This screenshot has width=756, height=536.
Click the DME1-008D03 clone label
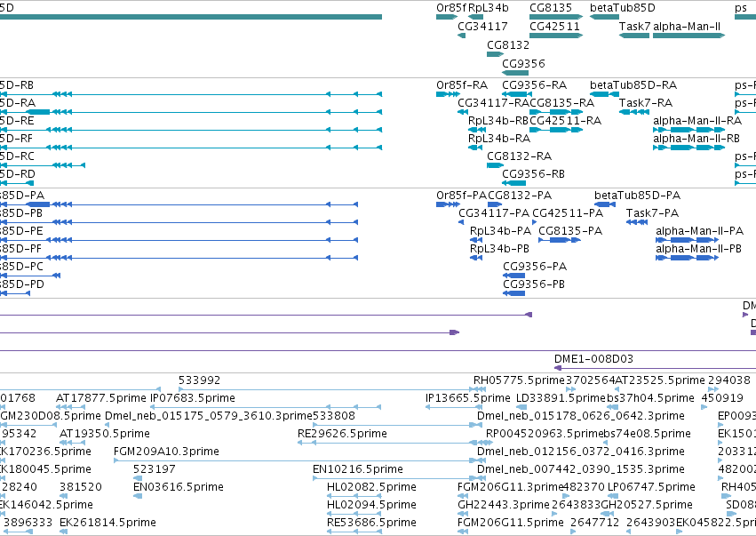point(593,359)
